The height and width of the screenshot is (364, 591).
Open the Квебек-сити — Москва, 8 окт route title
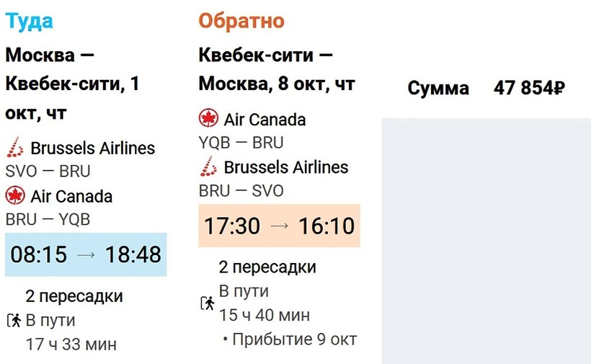tap(277, 70)
